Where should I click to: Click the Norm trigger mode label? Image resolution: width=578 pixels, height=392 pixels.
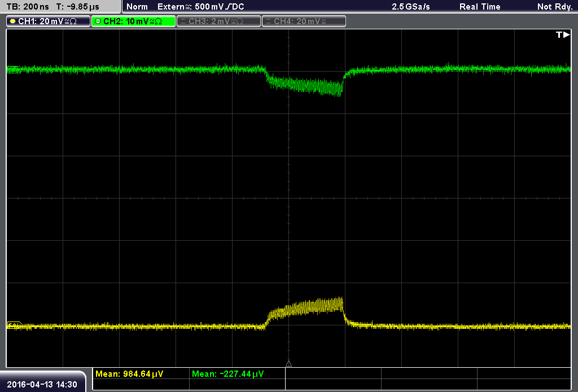(137, 7)
